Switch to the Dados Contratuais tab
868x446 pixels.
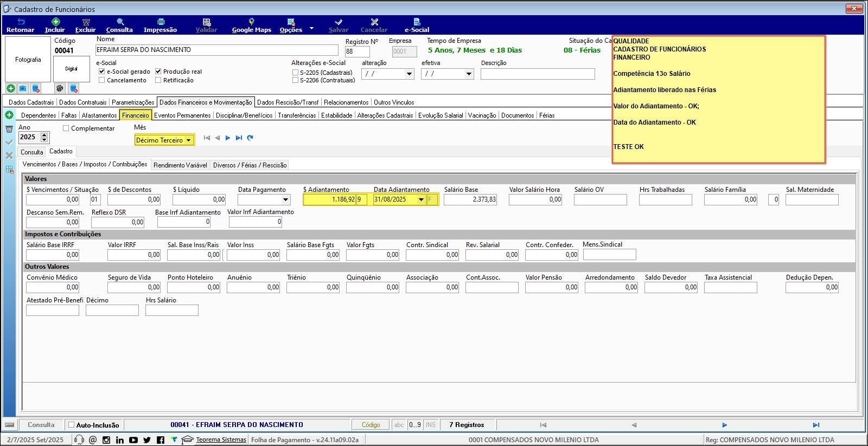[83, 102]
